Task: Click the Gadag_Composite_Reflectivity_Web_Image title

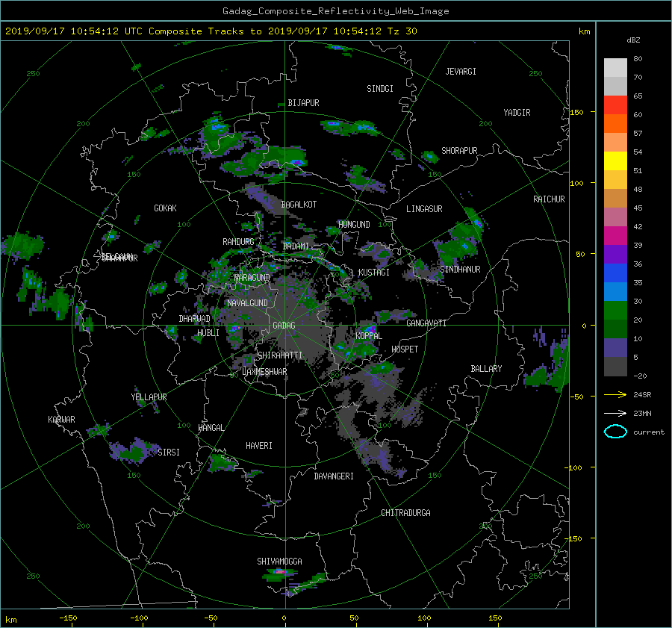Action: [x=335, y=11]
